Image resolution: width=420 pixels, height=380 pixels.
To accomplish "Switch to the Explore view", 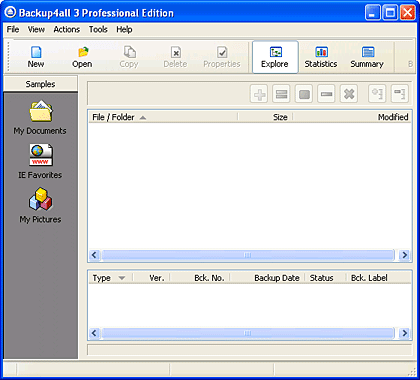I will 275,57.
